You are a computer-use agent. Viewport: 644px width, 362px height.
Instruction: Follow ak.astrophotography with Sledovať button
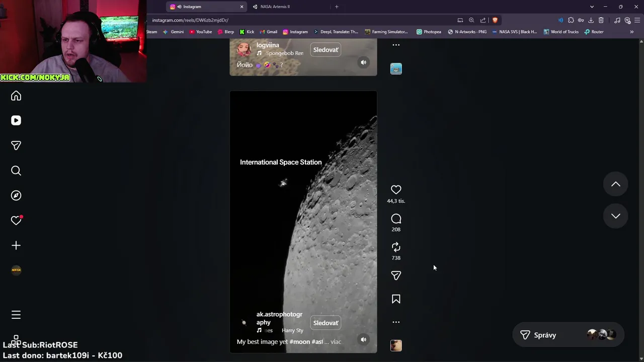click(326, 323)
